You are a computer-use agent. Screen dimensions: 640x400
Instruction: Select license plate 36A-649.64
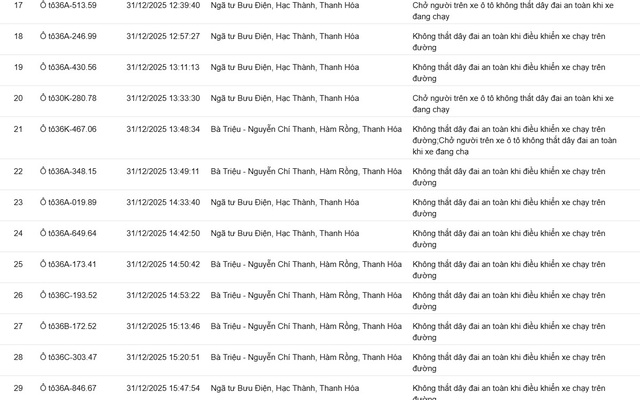pos(68,233)
